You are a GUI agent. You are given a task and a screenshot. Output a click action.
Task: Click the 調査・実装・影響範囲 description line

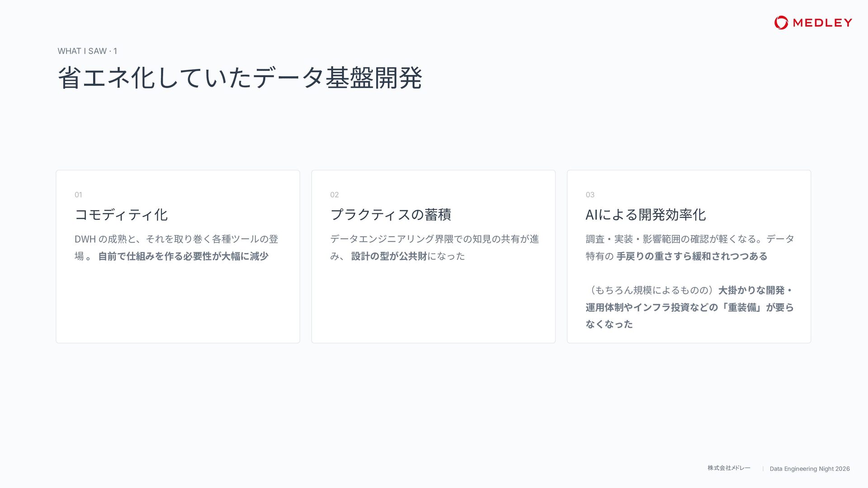click(690, 239)
